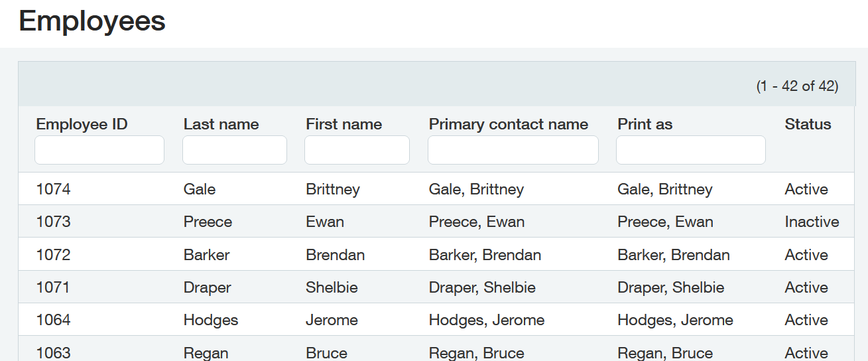
Task: Select first name Jerome cell
Action: pyautogui.click(x=332, y=320)
